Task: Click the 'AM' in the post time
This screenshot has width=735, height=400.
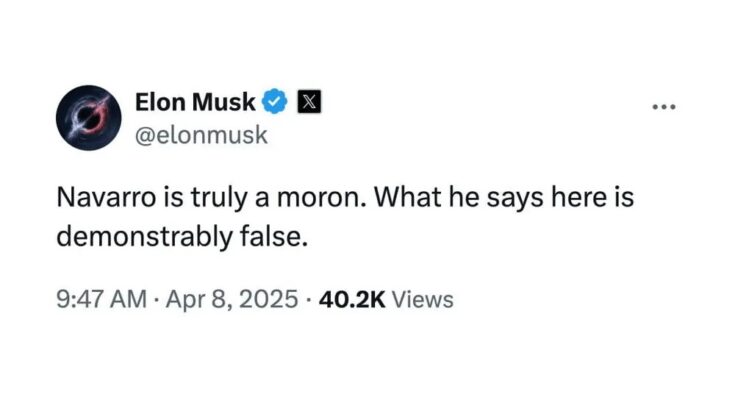Action: click(x=128, y=299)
